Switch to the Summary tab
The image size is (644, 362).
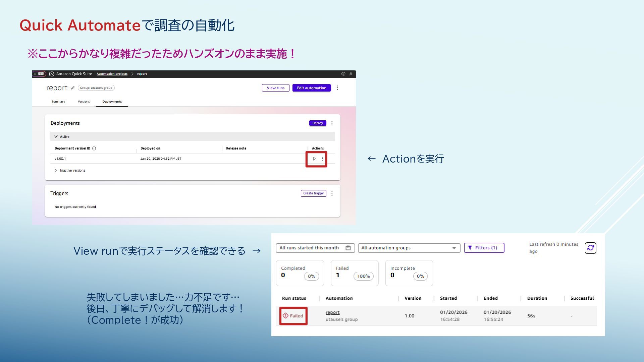[58, 102]
